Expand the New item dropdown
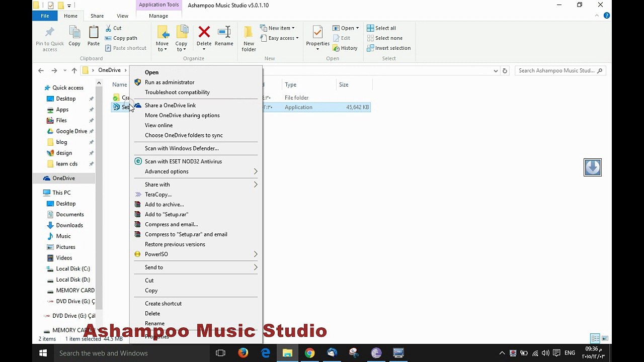This screenshot has height=362, width=644. (277, 28)
